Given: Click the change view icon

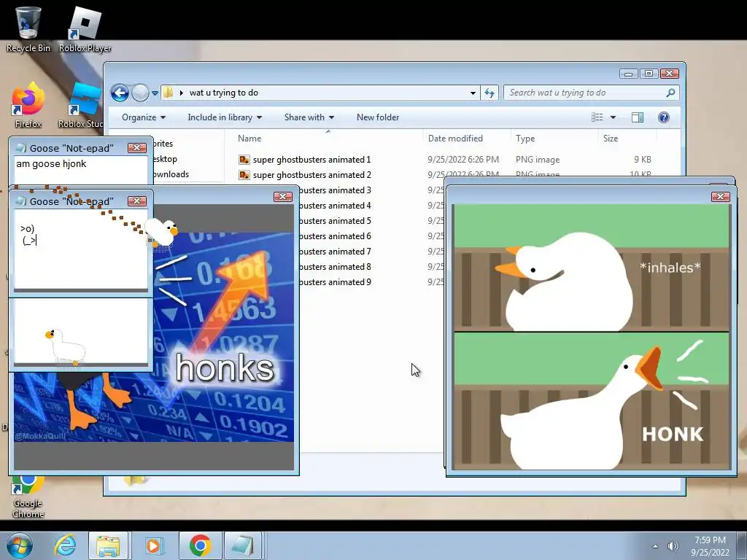Looking at the screenshot, I should pos(597,117).
